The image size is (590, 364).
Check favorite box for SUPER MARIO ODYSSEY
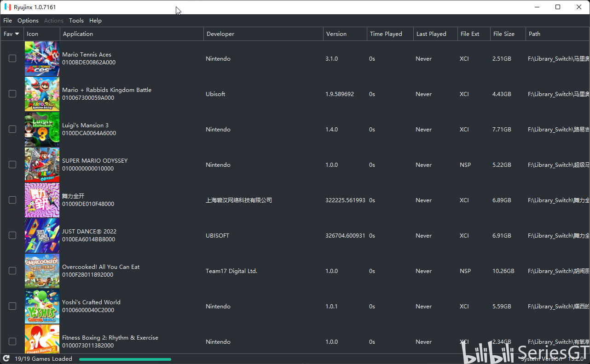tap(12, 165)
